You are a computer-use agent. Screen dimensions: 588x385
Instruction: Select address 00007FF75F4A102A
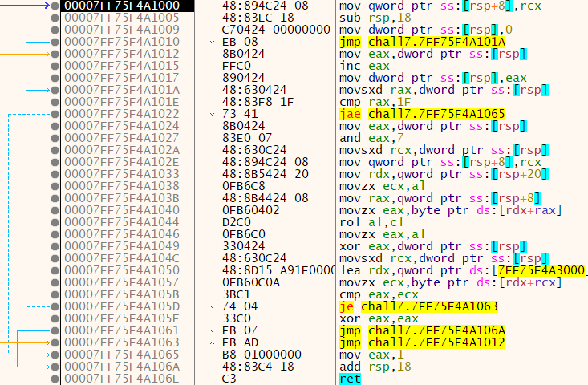(x=122, y=150)
